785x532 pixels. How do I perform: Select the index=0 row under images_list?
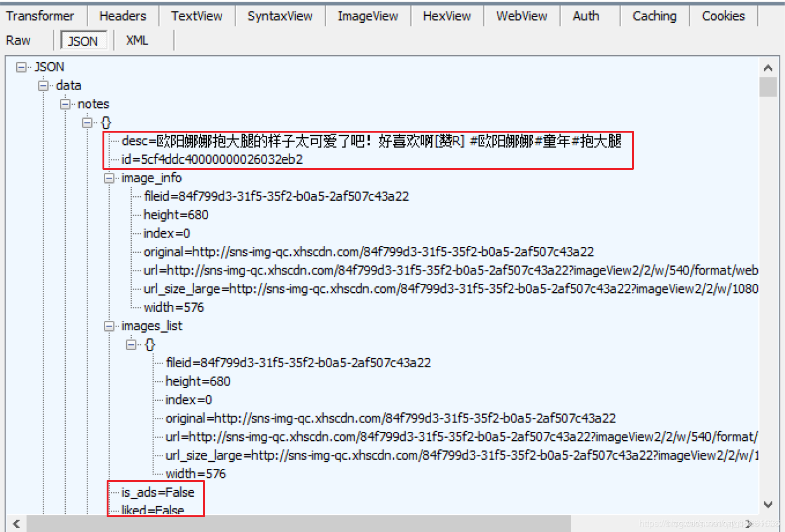pos(189,400)
